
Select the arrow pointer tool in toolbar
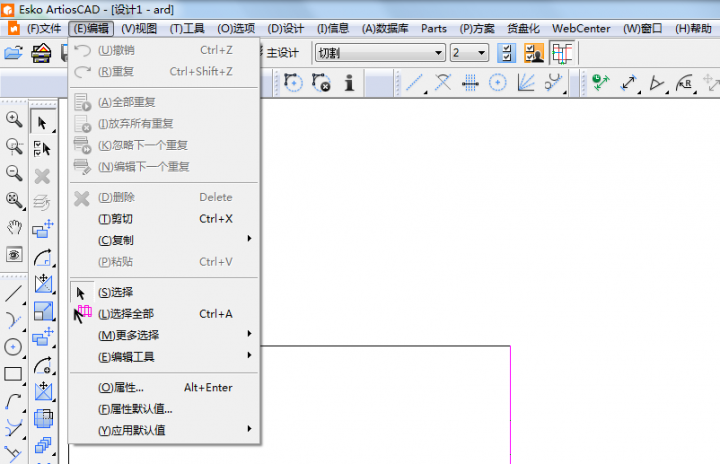42,122
